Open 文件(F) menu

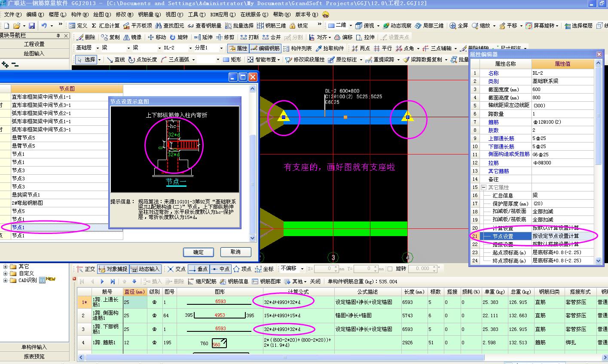[12, 15]
